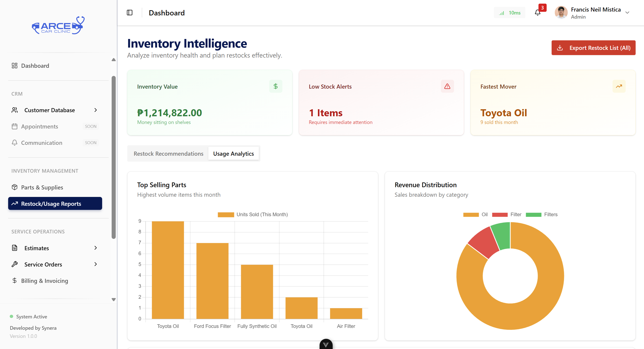This screenshot has width=644, height=349.
Task: Expand the Estimates section chevron
Action: click(96, 248)
